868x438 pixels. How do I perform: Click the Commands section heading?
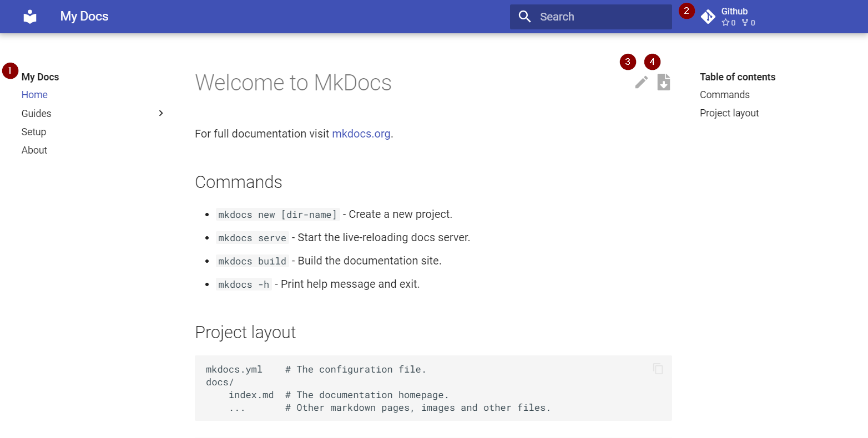pos(239,182)
